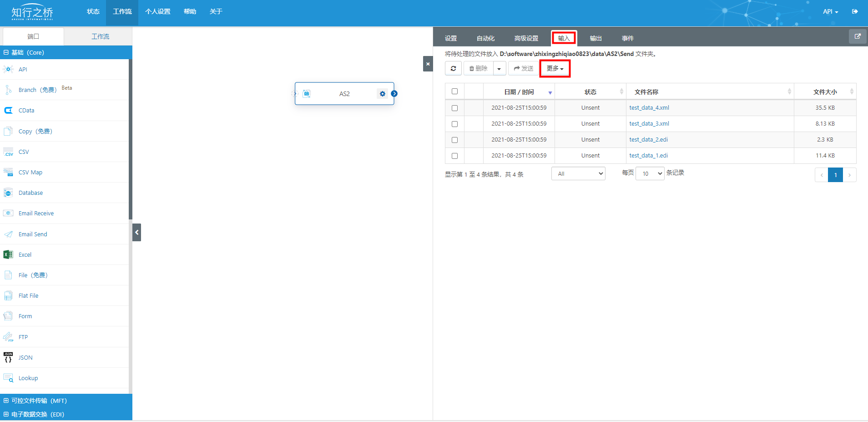Go to the next results page
Screen dimensions: 868x422
849,175
